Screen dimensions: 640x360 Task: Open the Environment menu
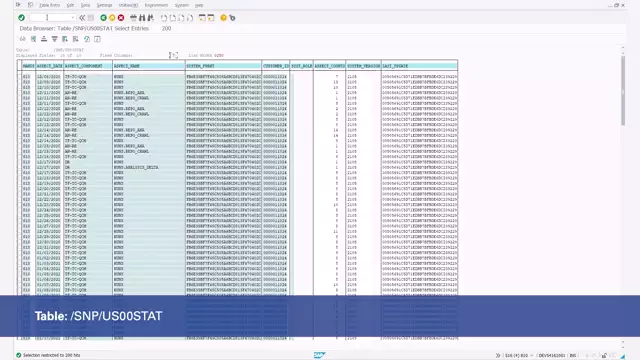pyautogui.click(x=156, y=5)
